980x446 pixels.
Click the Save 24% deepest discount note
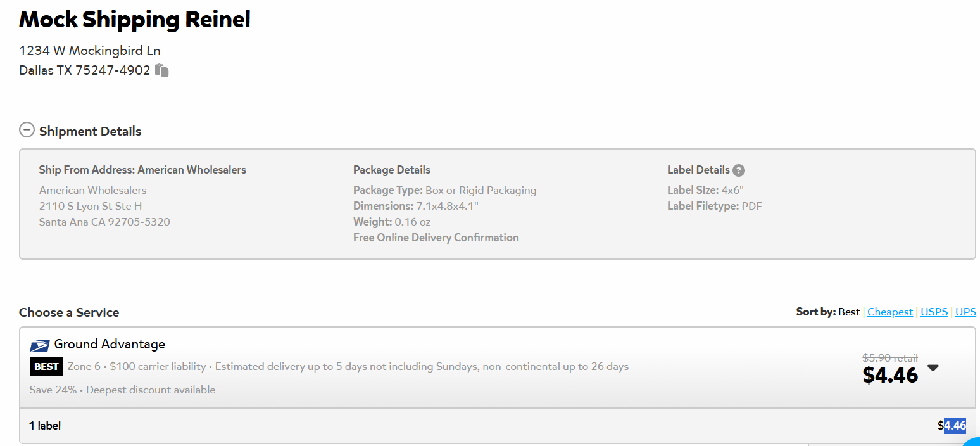click(x=122, y=390)
